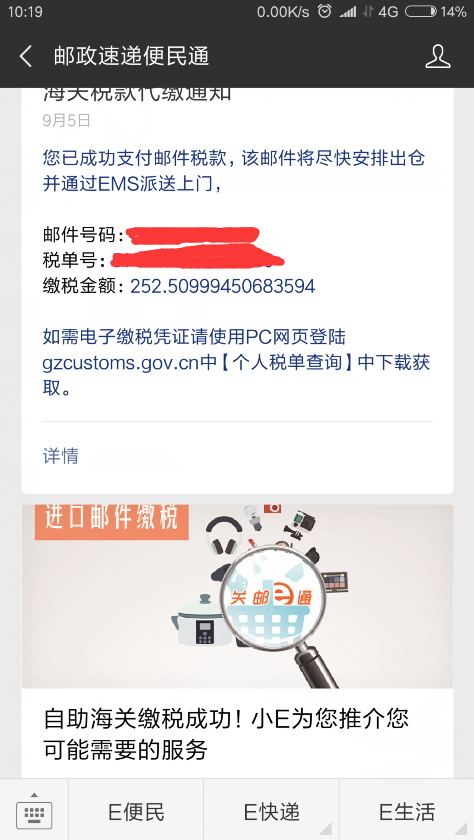Tap the battery indicator icon
The image size is (474, 840).
pyautogui.click(x=420, y=11)
